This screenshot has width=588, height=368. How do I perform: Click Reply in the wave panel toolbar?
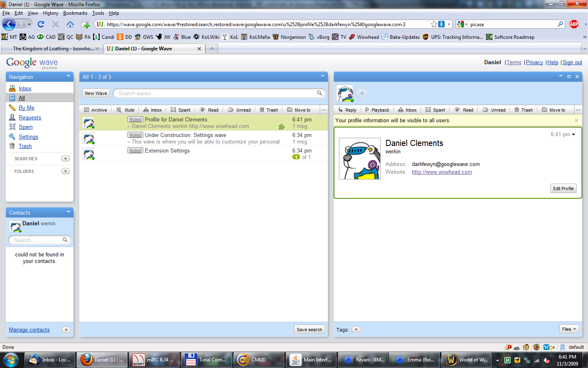[347, 110]
